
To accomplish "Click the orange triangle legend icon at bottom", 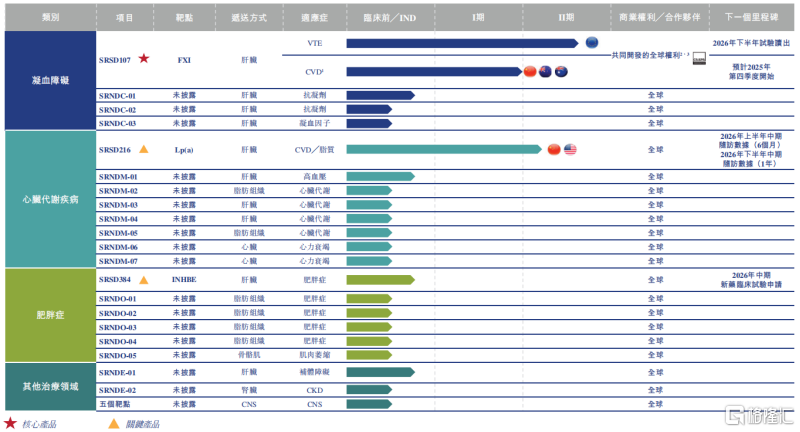I will 113,423.
